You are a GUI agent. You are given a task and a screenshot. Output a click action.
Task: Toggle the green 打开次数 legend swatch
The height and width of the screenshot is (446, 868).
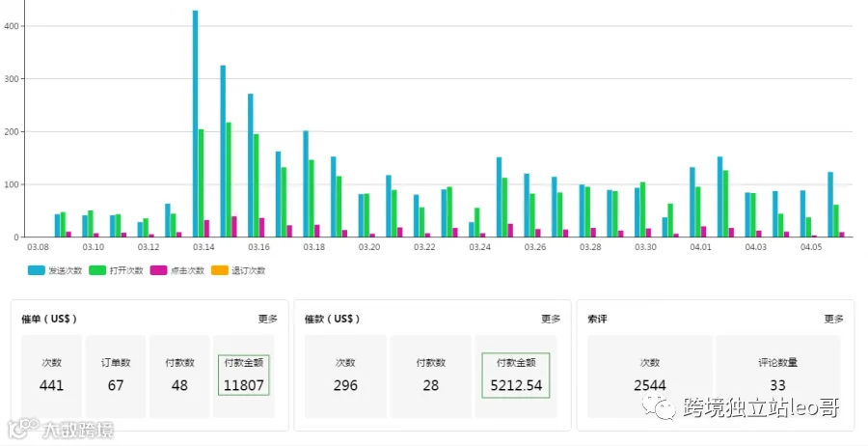[x=97, y=270]
